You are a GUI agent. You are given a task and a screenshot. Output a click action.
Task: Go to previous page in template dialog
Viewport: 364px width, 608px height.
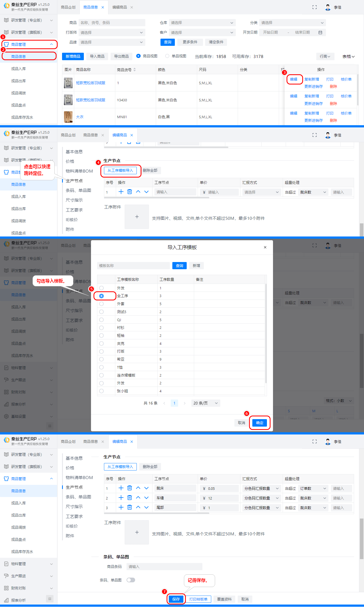coord(164,403)
